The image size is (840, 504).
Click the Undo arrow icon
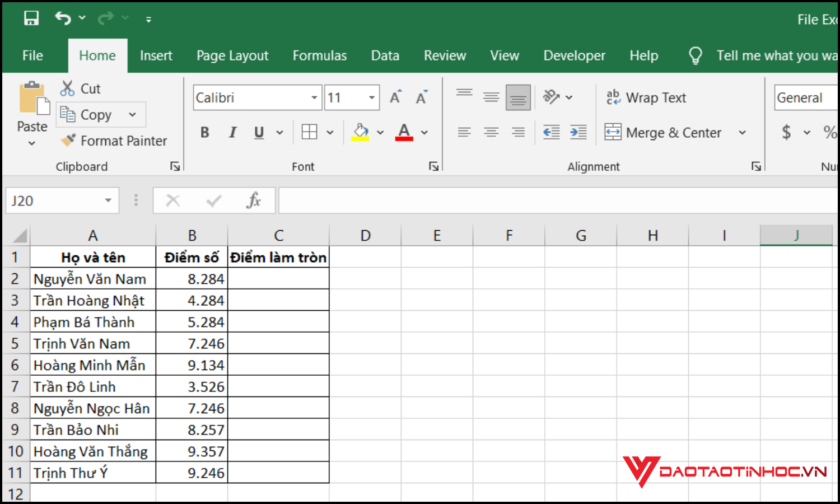[63, 18]
